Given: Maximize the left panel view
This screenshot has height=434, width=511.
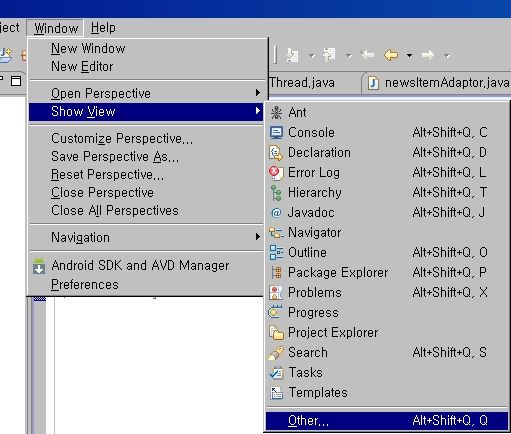Looking at the screenshot, I should (x=16, y=81).
